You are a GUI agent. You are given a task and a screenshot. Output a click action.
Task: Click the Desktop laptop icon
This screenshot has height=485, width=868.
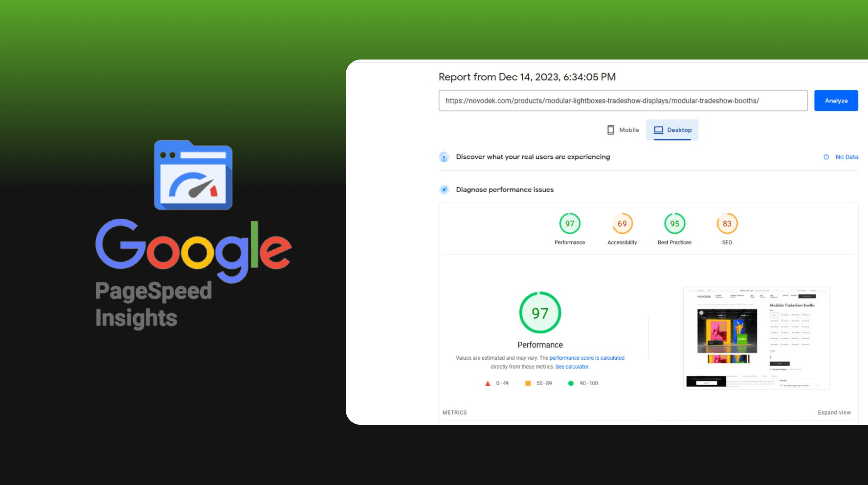coord(658,130)
